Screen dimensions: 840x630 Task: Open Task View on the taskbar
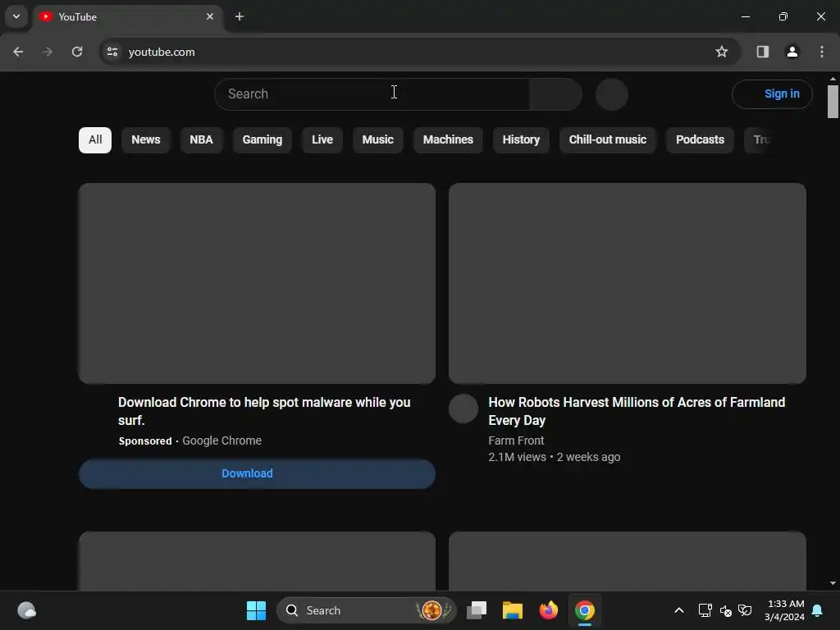tap(477, 610)
